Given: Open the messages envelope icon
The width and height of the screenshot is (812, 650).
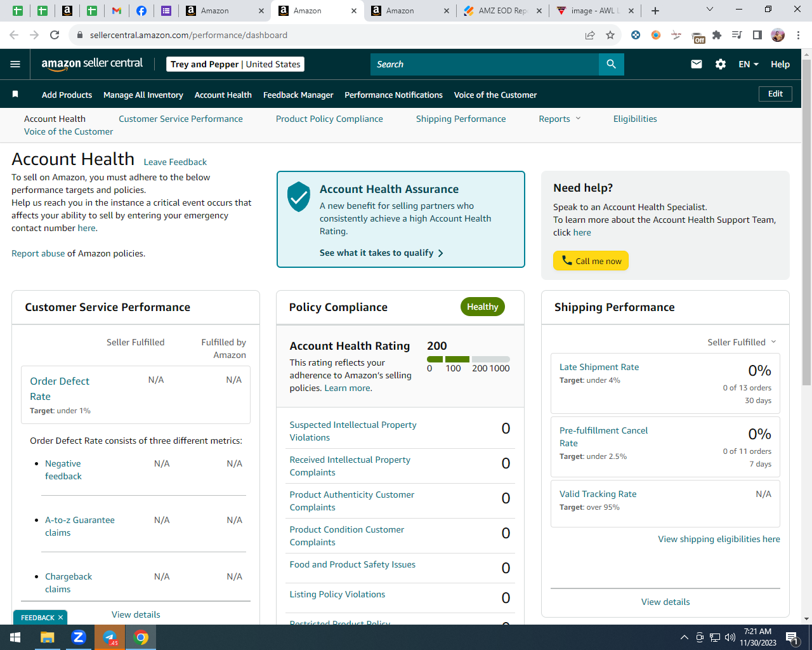Looking at the screenshot, I should point(697,64).
